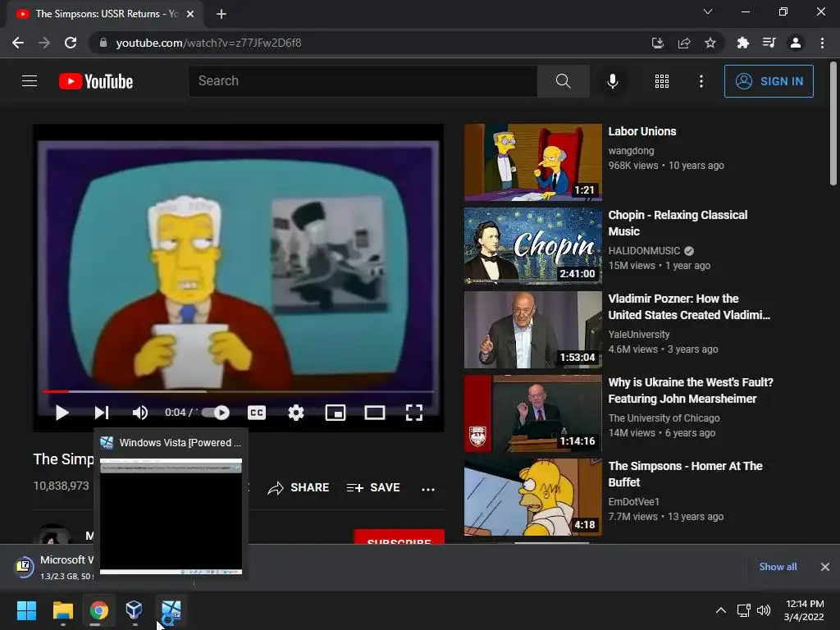Viewport: 840px width, 630px height.
Task: Open YouTube apps grid icon
Action: [x=662, y=81]
